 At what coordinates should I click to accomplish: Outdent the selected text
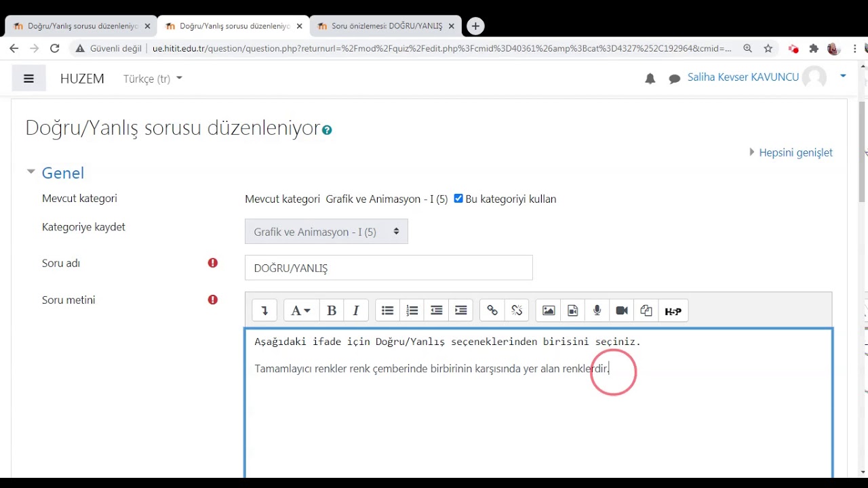pyautogui.click(x=436, y=310)
